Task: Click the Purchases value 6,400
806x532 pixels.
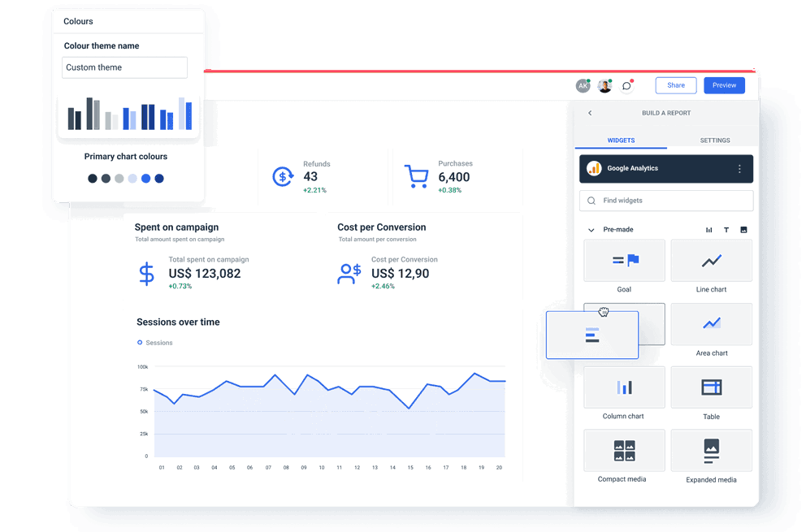Action: (x=454, y=177)
